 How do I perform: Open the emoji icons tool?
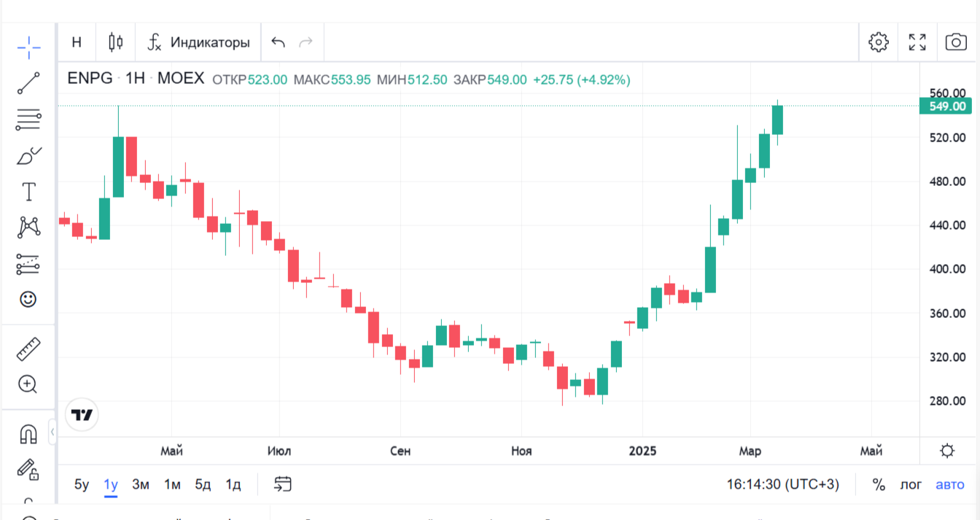pyautogui.click(x=28, y=299)
